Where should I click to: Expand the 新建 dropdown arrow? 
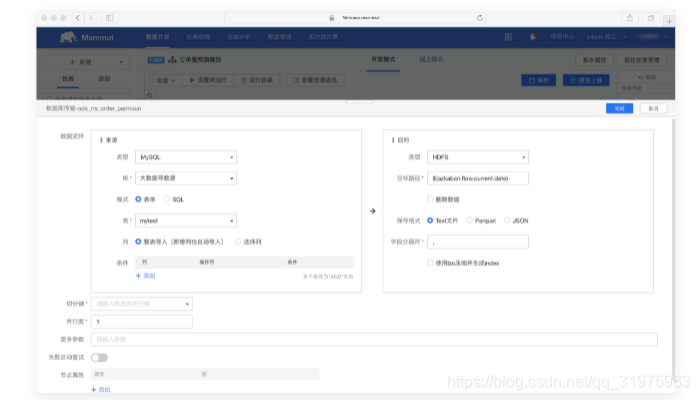(121, 62)
